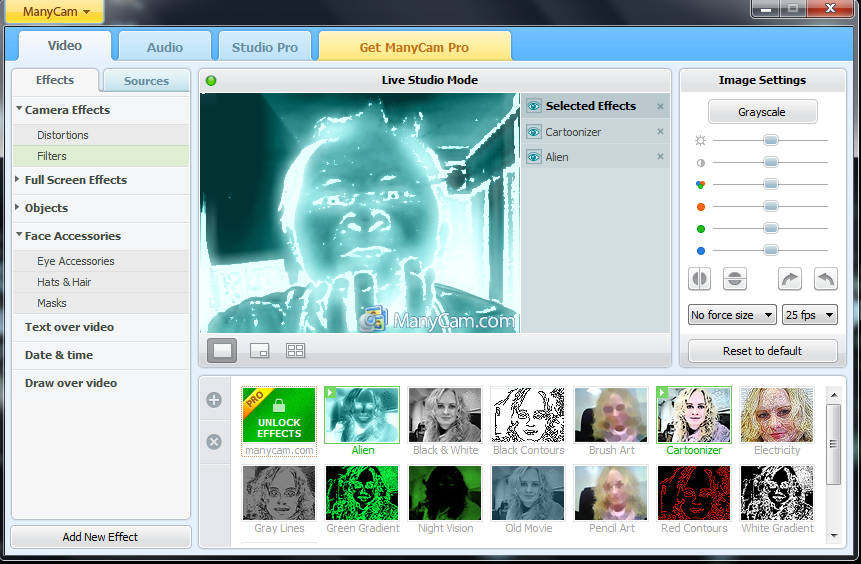Adjust the red channel slider

click(x=770, y=206)
